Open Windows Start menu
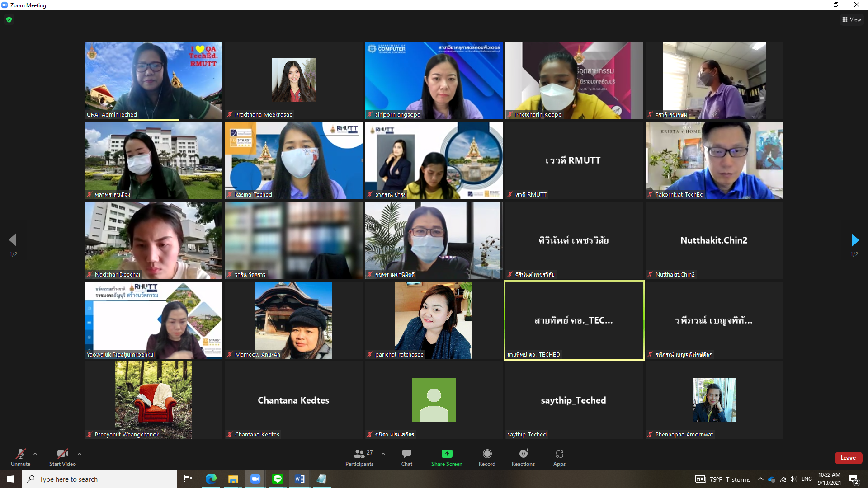The height and width of the screenshot is (488, 868). pos(11,479)
